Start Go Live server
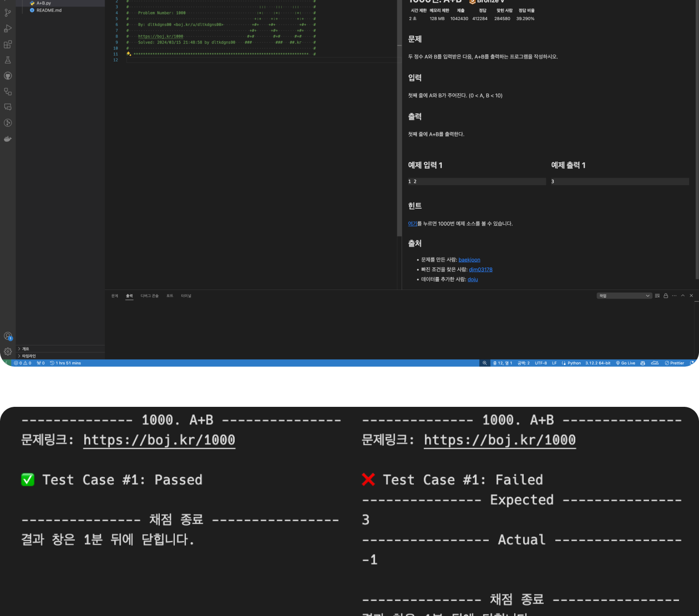The width and height of the screenshot is (699, 616). (x=626, y=363)
